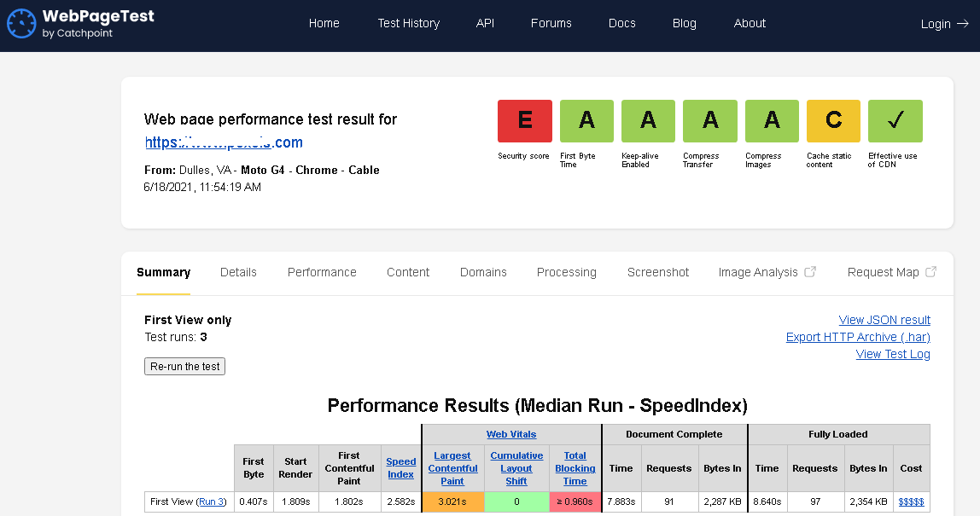Select the A First Byte Time grade
The width and height of the screenshot is (980, 516).
pyautogui.click(x=586, y=121)
